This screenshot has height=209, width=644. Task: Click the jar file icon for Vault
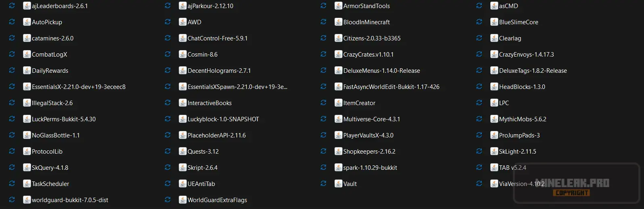point(339,184)
